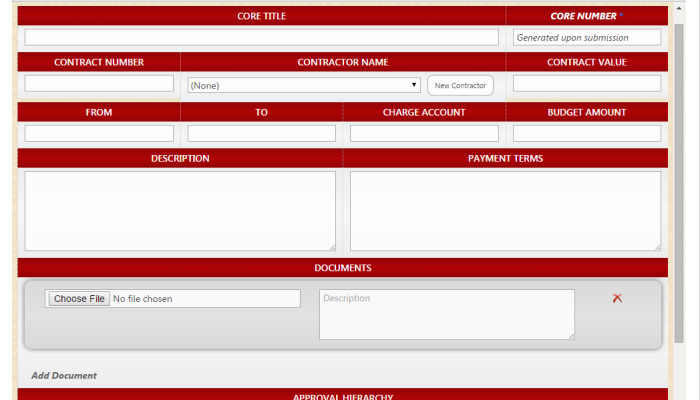Remove the document row with red X

[617, 298]
